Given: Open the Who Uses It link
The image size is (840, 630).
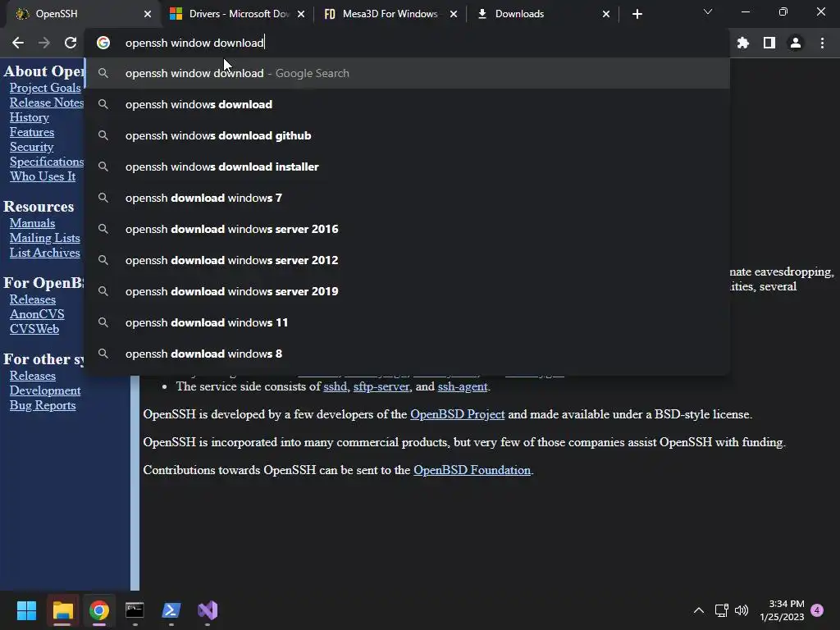Looking at the screenshot, I should [43, 176].
